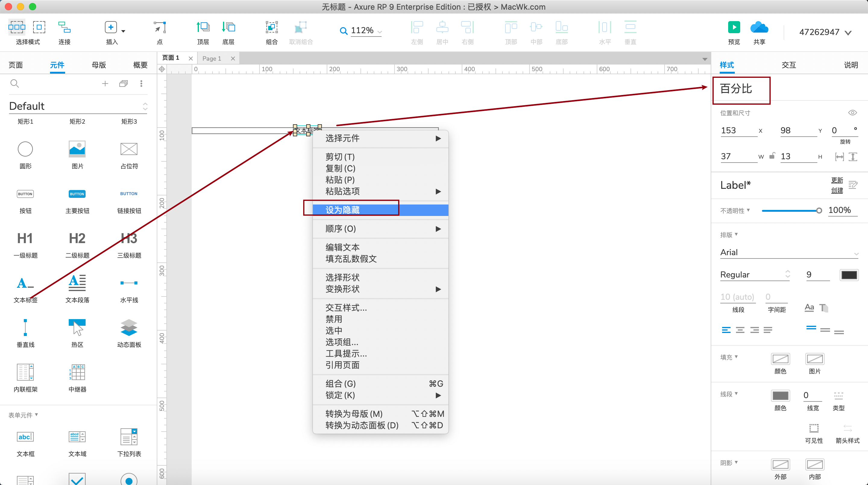This screenshot has width=868, height=485.
Task: Select the intersected selection mode icon
Action: tap(17, 27)
